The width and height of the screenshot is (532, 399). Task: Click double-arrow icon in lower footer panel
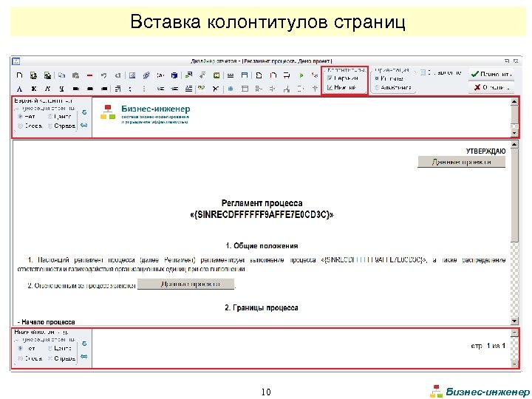coord(84,357)
